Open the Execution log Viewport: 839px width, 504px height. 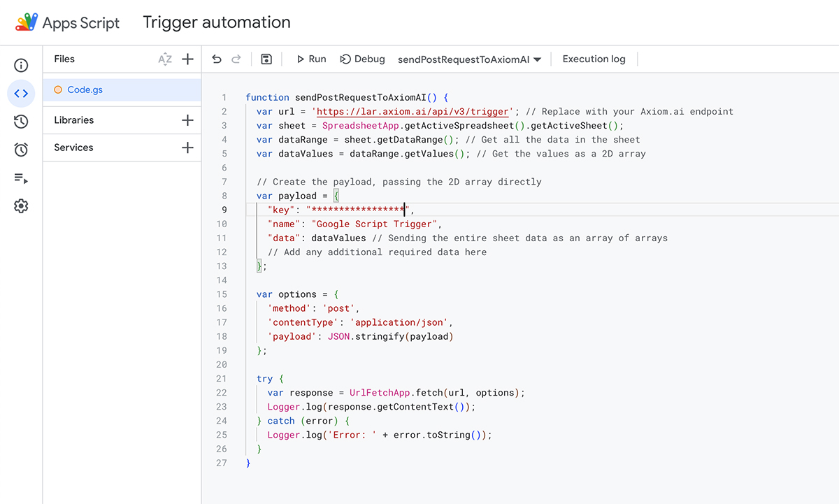pyautogui.click(x=594, y=59)
